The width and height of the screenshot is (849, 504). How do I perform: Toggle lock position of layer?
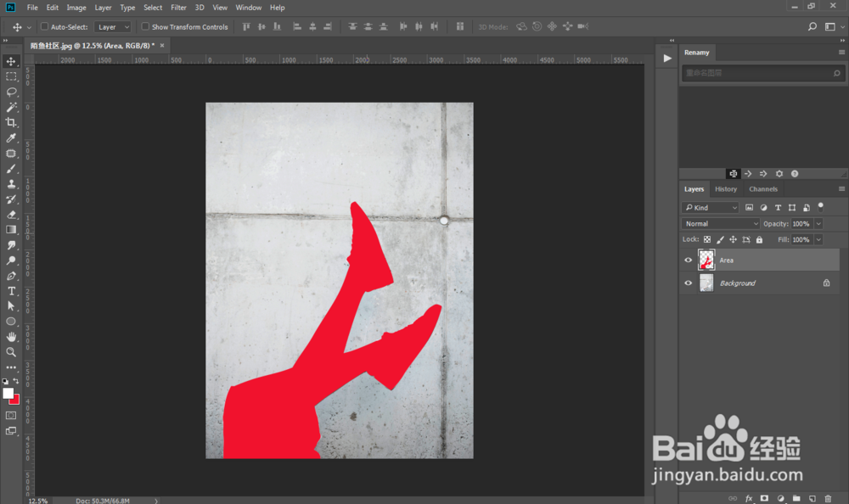[734, 239]
